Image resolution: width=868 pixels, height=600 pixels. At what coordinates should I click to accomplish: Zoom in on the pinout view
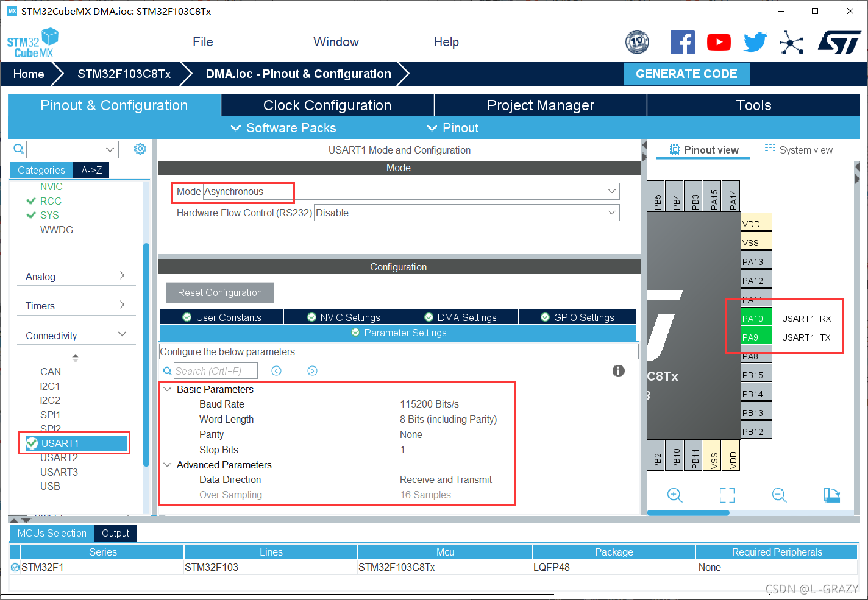click(675, 495)
